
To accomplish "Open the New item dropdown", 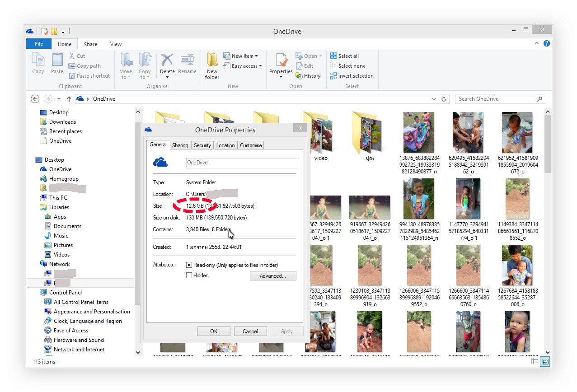I will click(256, 56).
